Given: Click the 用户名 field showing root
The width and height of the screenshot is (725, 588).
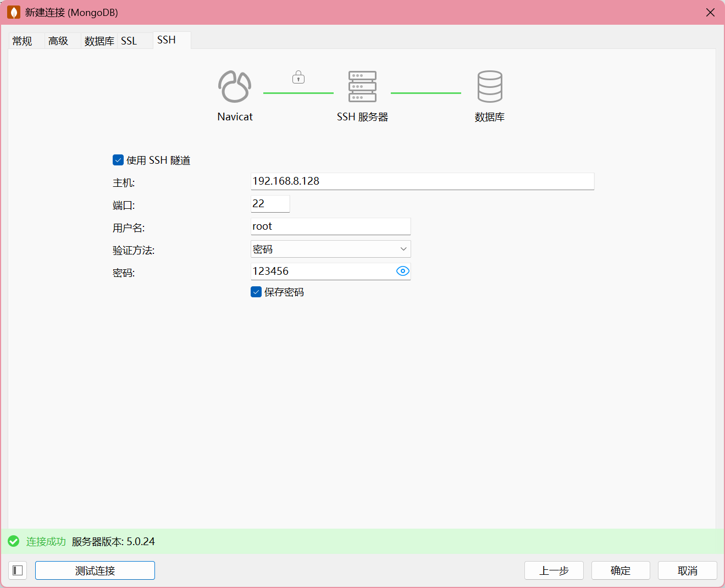Looking at the screenshot, I should pos(331,226).
